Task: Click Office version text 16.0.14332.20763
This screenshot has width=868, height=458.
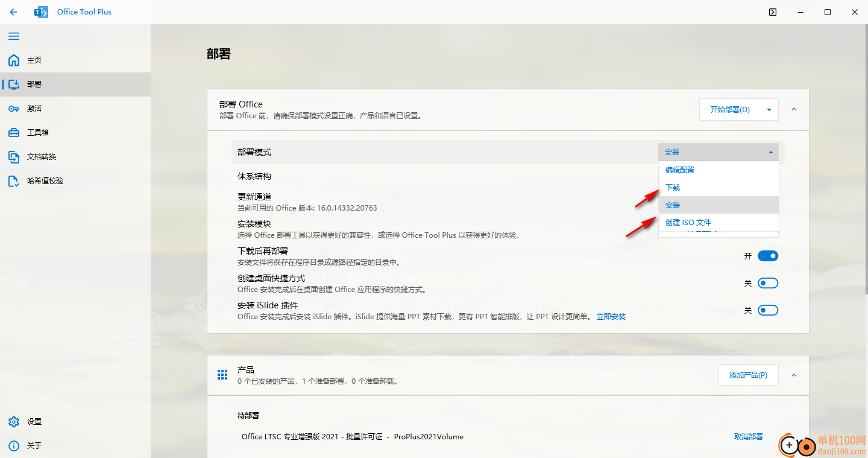Action: point(307,208)
